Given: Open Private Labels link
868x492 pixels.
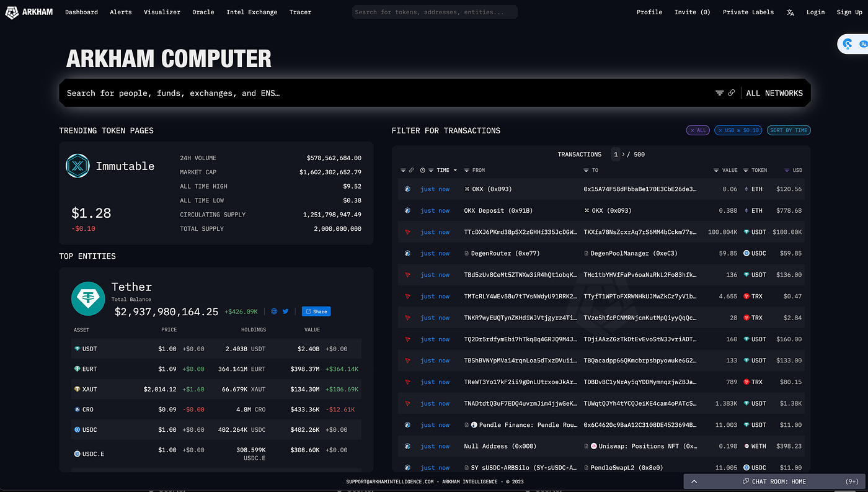Looking at the screenshot, I should tap(748, 12).
